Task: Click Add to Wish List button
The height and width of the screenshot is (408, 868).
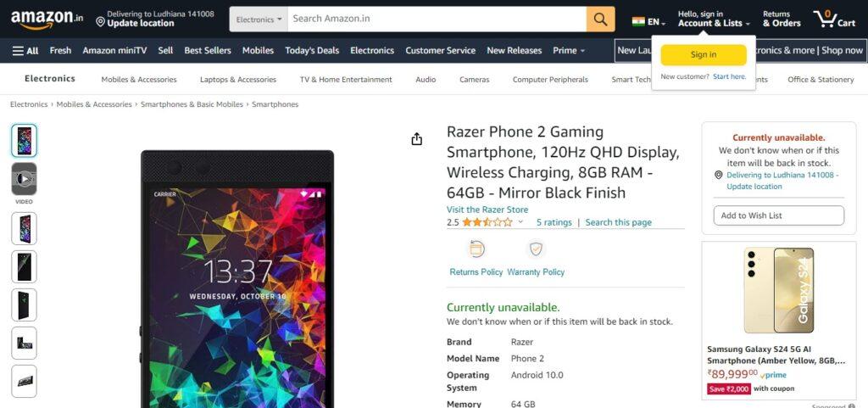Action: 779,215
